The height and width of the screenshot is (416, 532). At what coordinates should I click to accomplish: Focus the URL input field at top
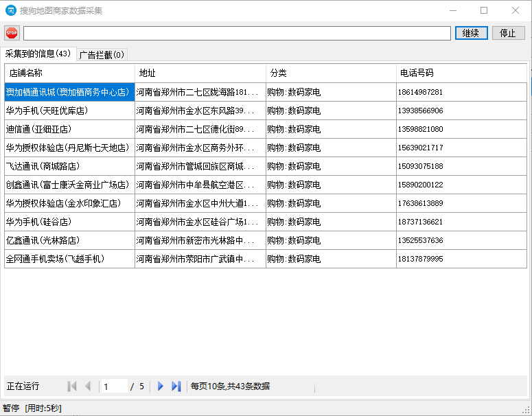click(237, 33)
